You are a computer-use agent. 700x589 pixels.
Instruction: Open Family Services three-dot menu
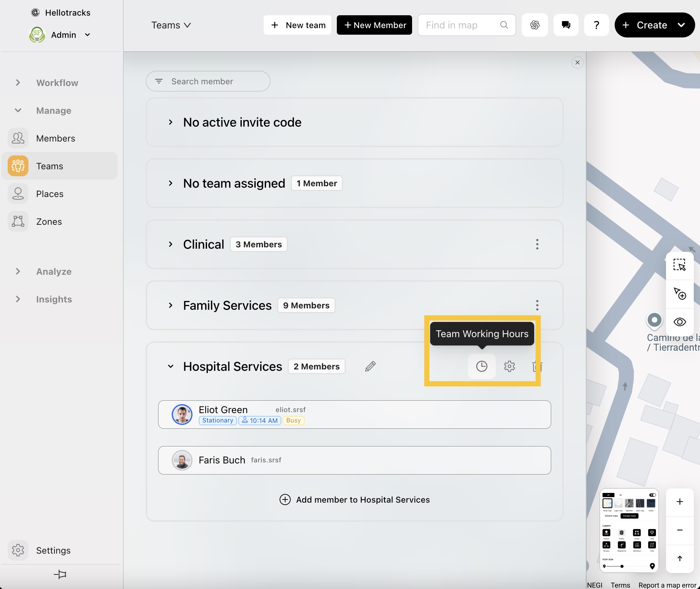pyautogui.click(x=537, y=305)
